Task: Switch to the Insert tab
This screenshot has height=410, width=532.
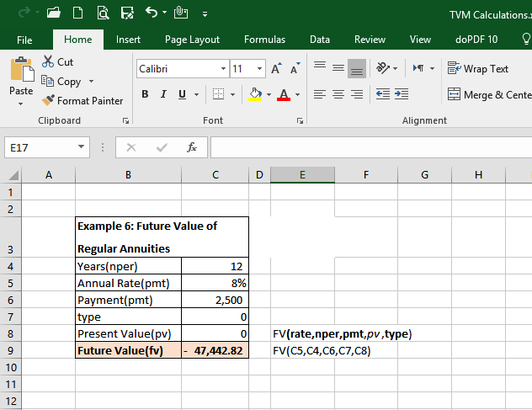Action: coord(128,40)
